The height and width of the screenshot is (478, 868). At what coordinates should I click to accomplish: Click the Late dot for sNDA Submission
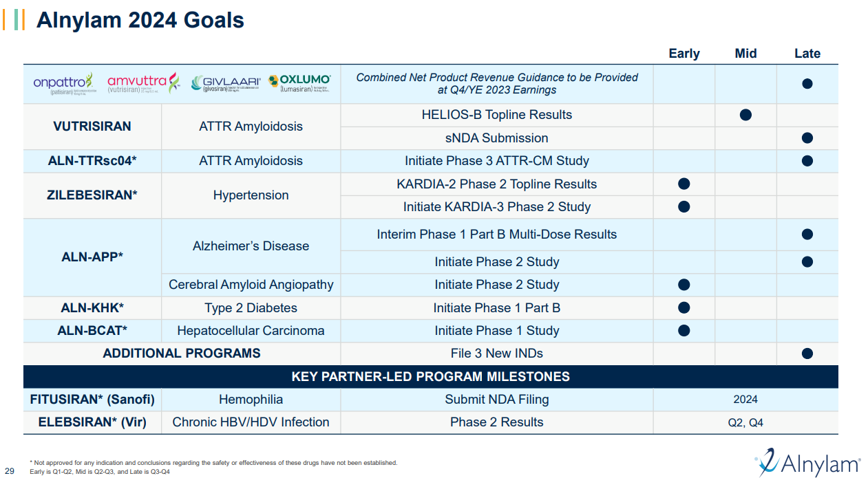point(807,138)
